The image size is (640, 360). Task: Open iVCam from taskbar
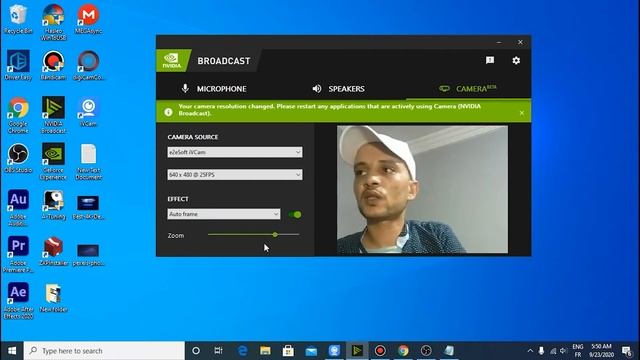(x=334, y=351)
